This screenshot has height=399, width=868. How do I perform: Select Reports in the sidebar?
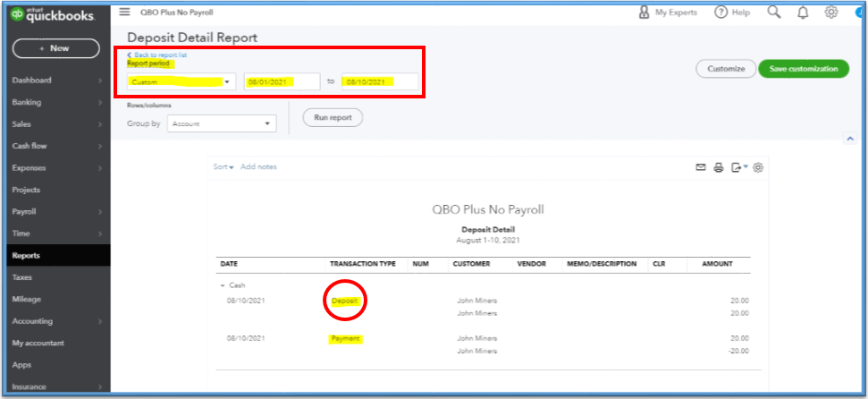click(58, 256)
